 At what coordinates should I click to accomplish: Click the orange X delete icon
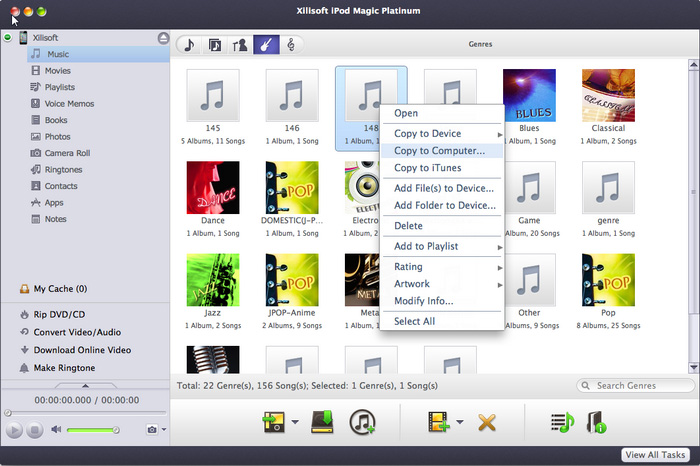click(487, 422)
